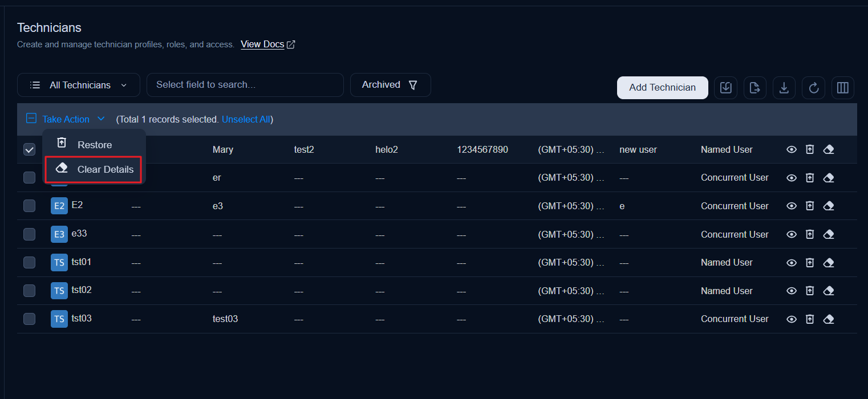Tick the checkbox for the E2 row
This screenshot has width=868, height=399.
pyautogui.click(x=29, y=206)
